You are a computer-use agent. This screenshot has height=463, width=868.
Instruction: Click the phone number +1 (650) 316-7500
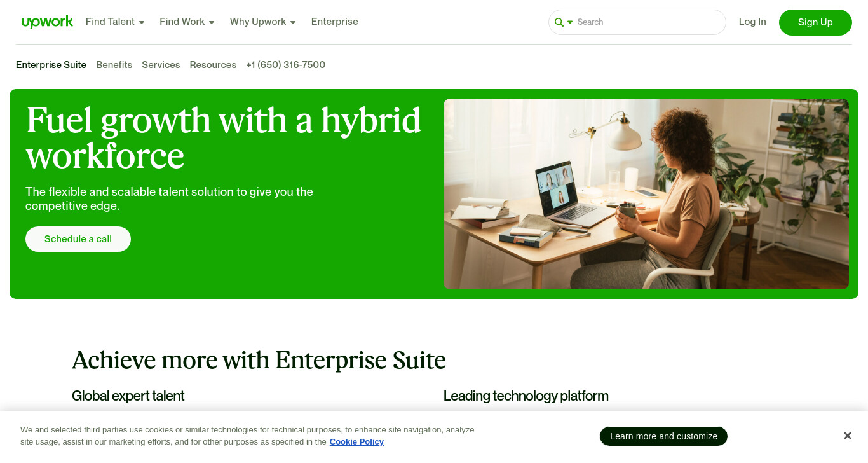coord(286,65)
